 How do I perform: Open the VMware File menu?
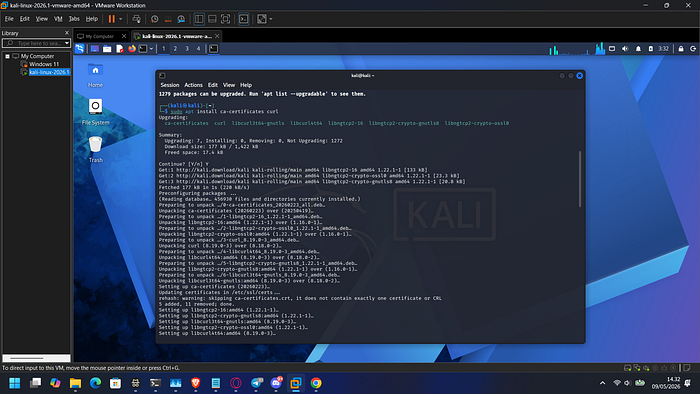point(9,19)
